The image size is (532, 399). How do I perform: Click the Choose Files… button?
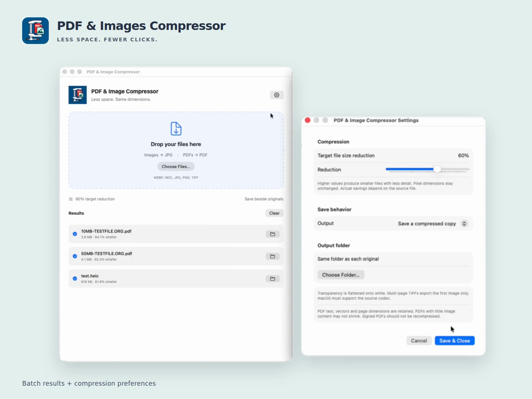click(x=176, y=167)
